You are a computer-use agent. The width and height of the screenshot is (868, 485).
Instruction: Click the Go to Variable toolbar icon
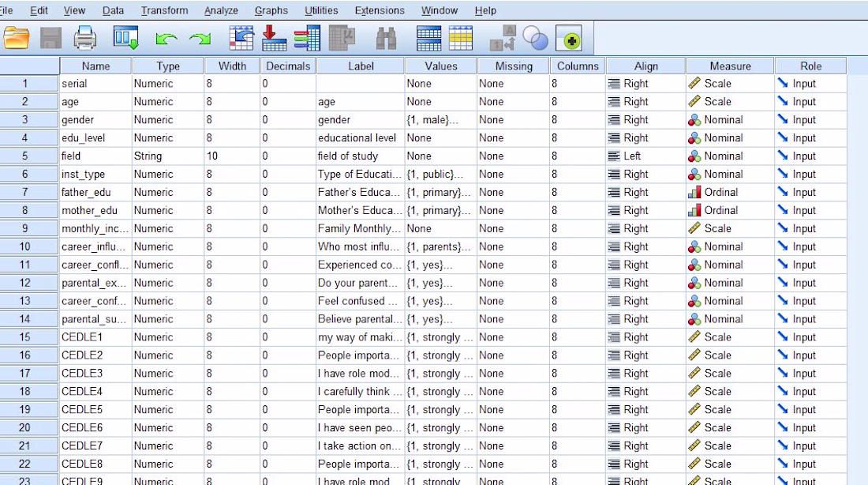(274, 38)
